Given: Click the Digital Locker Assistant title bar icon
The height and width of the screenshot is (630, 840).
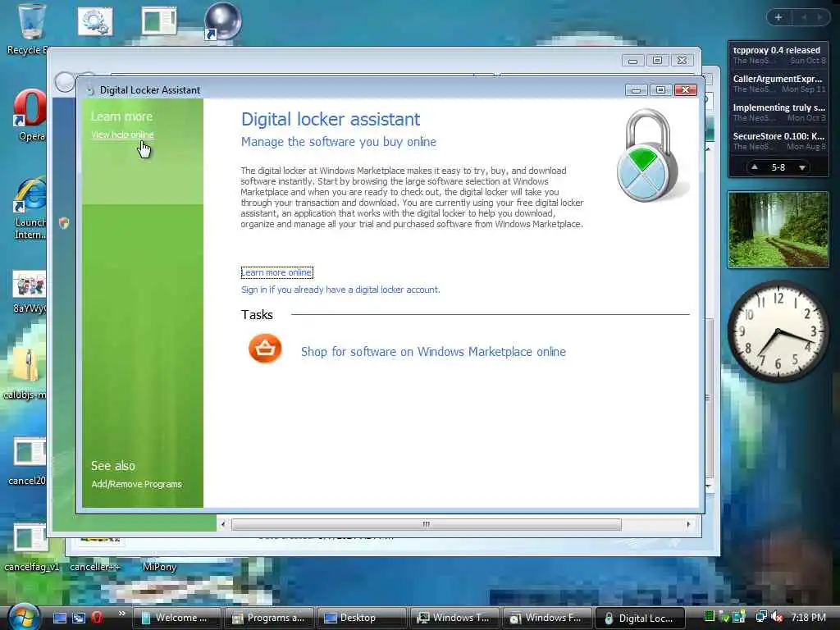Looking at the screenshot, I should (x=90, y=90).
